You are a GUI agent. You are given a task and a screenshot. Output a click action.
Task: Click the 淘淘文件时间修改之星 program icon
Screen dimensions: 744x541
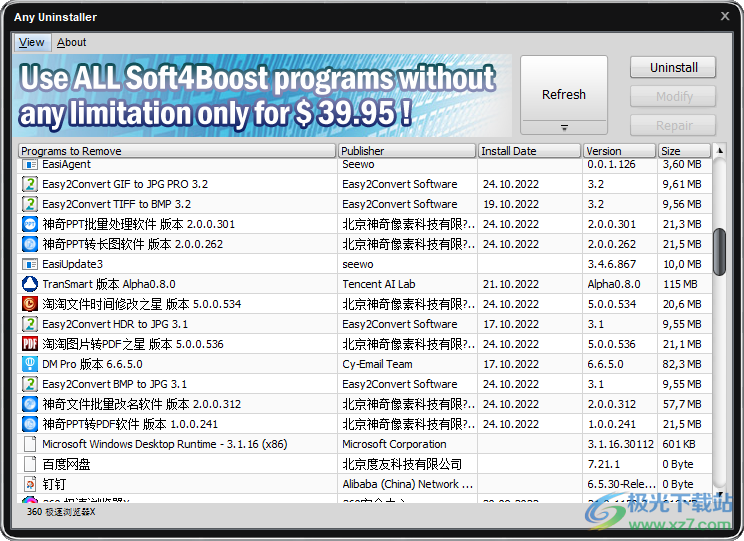(x=30, y=304)
